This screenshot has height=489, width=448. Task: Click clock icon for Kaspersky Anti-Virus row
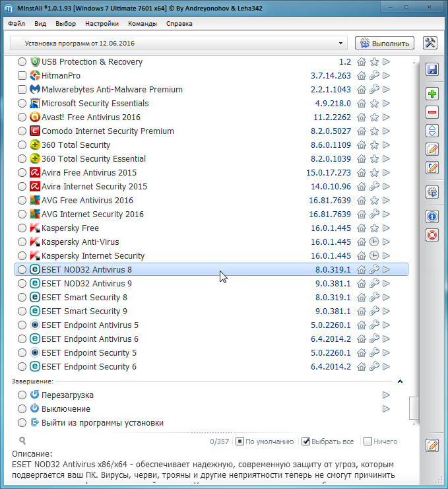(x=374, y=242)
